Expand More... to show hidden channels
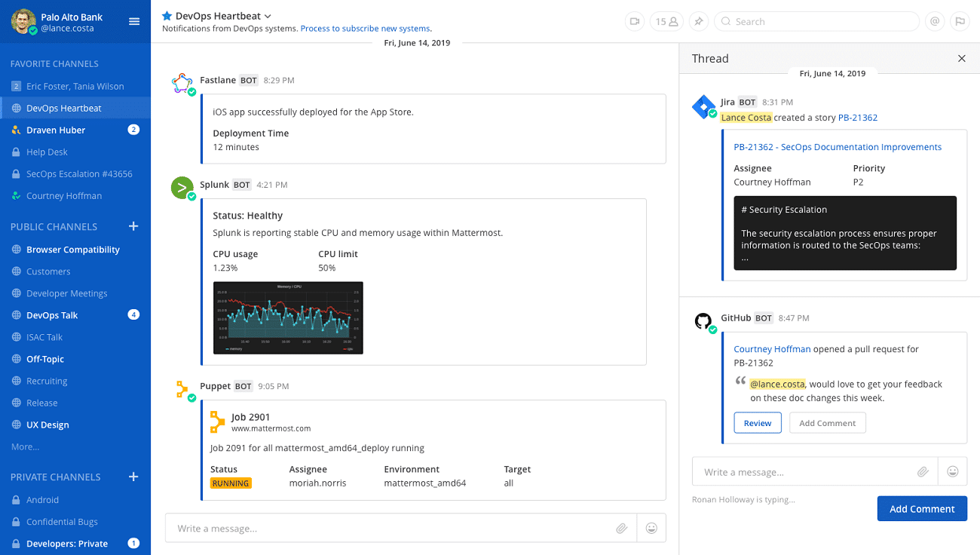980x555 pixels. coord(24,446)
